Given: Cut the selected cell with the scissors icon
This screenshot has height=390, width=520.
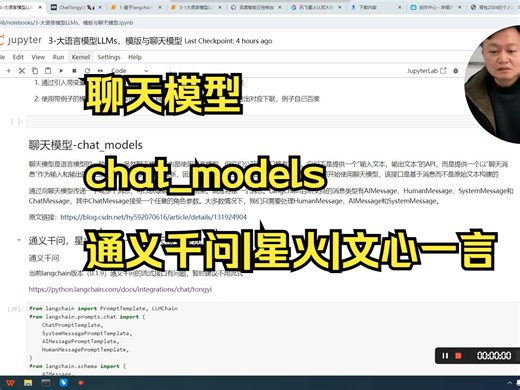Looking at the screenshot, I should (x=22, y=71).
